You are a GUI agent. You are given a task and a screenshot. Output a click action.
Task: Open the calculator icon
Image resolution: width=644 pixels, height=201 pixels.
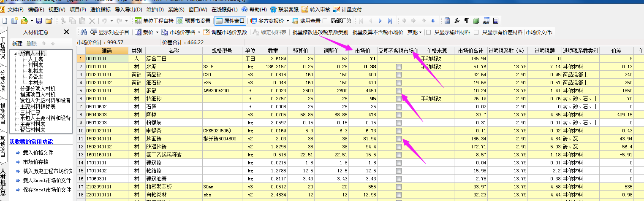447,21
